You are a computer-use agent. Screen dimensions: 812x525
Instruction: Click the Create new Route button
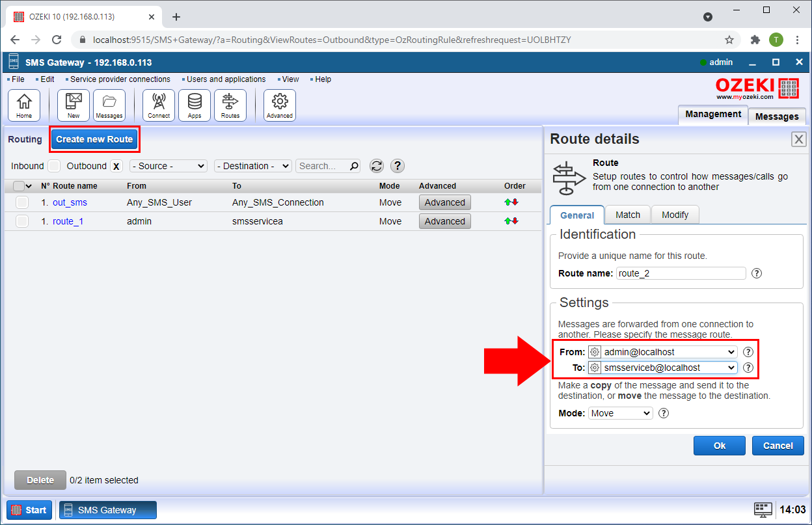click(x=94, y=139)
